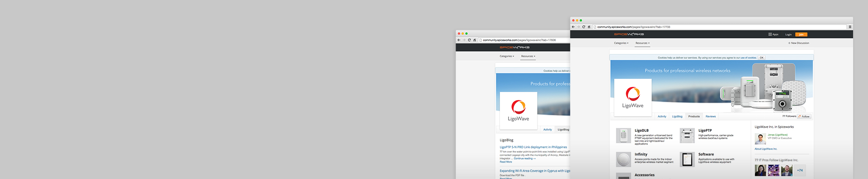This screenshot has height=179, width=868.
Task: Click the Software heading
Action: (706, 155)
